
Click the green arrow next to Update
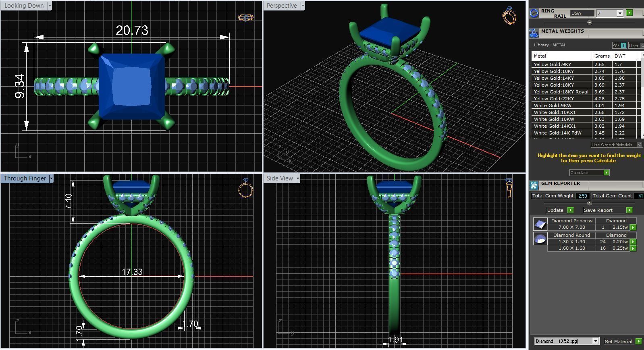[570, 210]
